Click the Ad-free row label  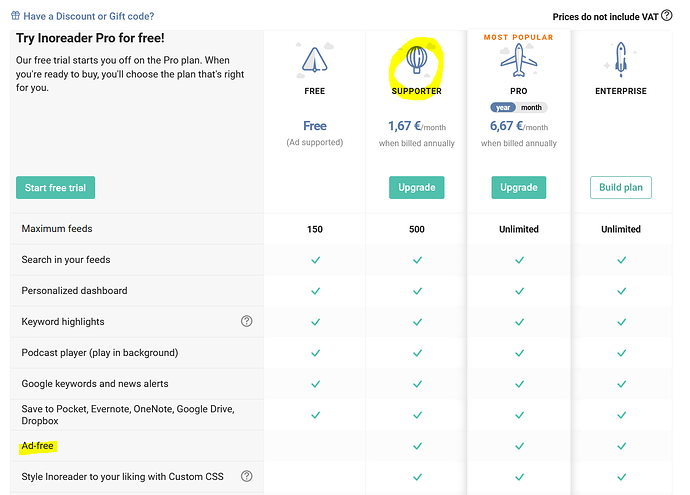click(38, 445)
